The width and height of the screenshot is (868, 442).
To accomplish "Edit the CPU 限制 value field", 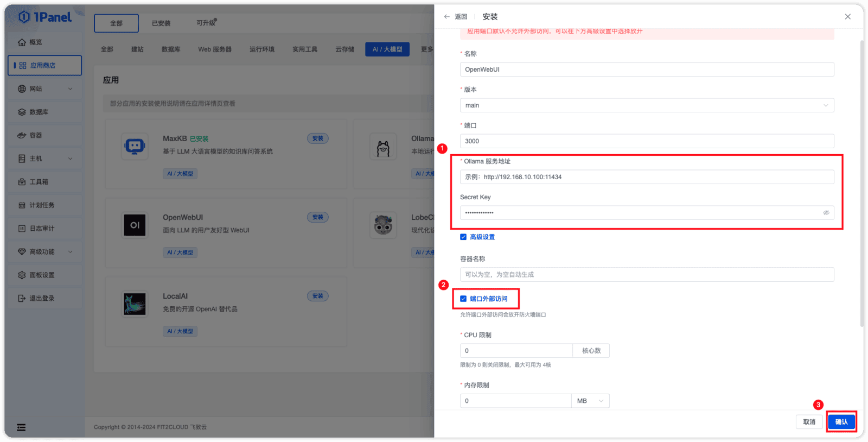I will click(516, 351).
